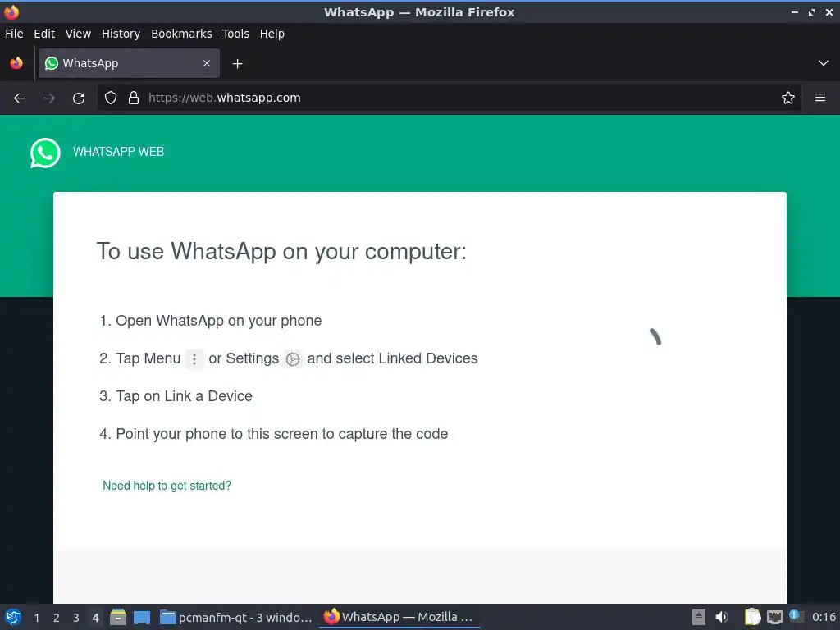840x630 pixels.
Task: Open the clipboard tray icon
Action: (752, 617)
